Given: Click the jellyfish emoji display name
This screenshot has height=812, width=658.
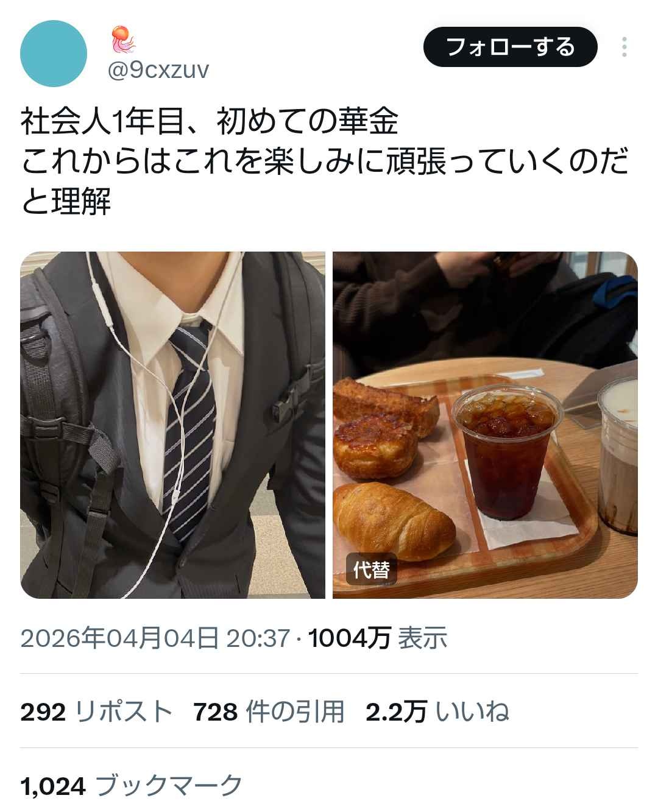Looking at the screenshot, I should click(124, 40).
